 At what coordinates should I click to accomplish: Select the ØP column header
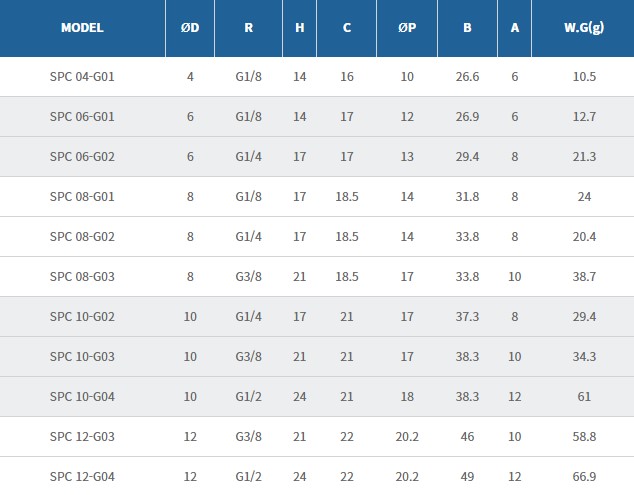pyautogui.click(x=408, y=28)
